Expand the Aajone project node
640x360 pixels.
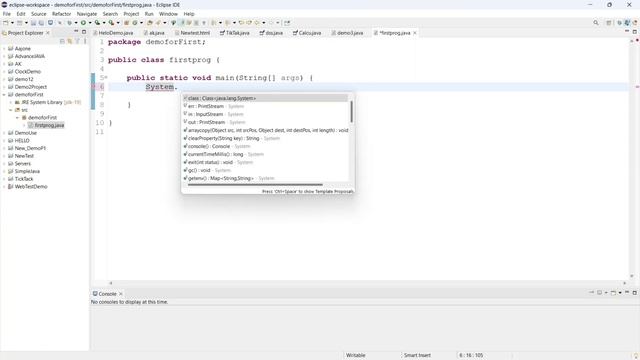point(4,49)
